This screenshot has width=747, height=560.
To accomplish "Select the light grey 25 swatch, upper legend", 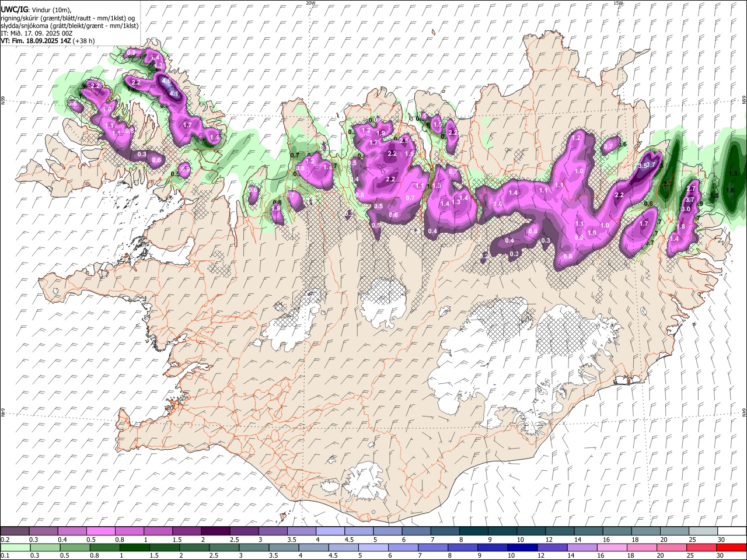I will [703, 531].
